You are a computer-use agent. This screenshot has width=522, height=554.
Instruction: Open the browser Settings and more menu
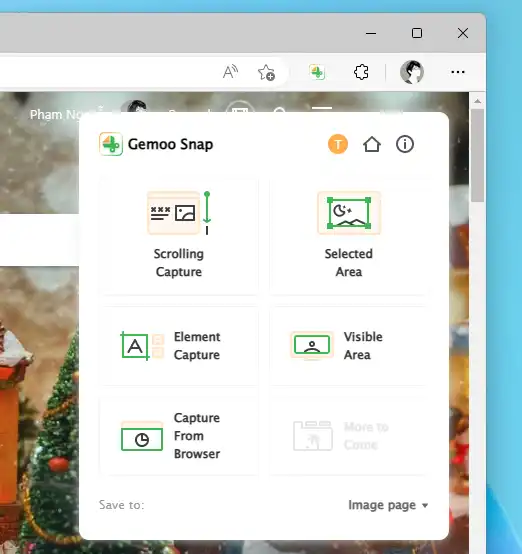tap(458, 72)
